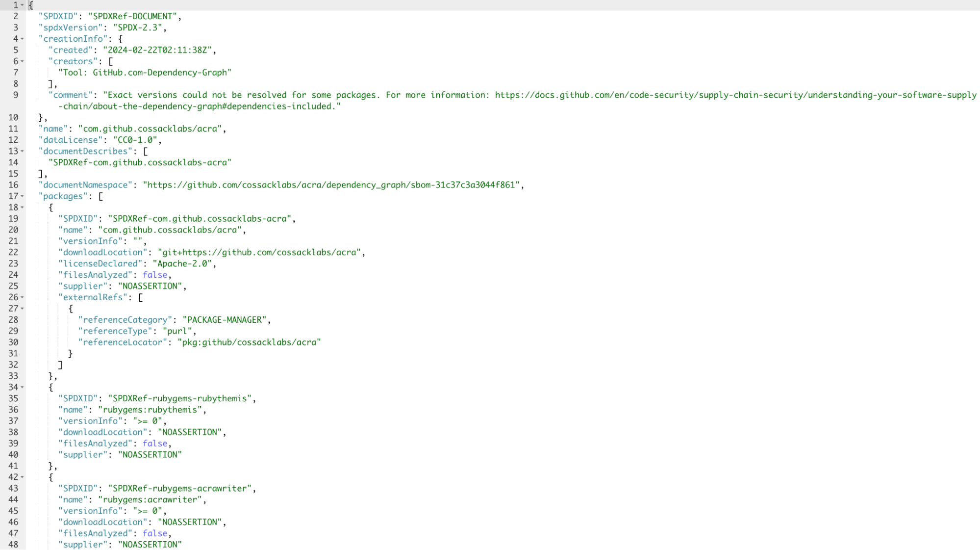Click the "creationInfo" key
Screen dimensions: 980x550
click(73, 39)
